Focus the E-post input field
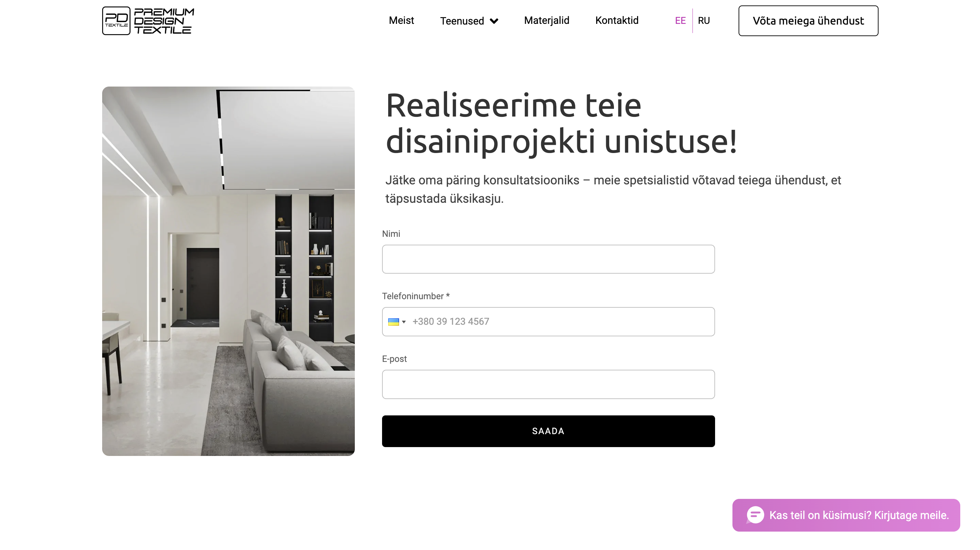 [548, 384]
